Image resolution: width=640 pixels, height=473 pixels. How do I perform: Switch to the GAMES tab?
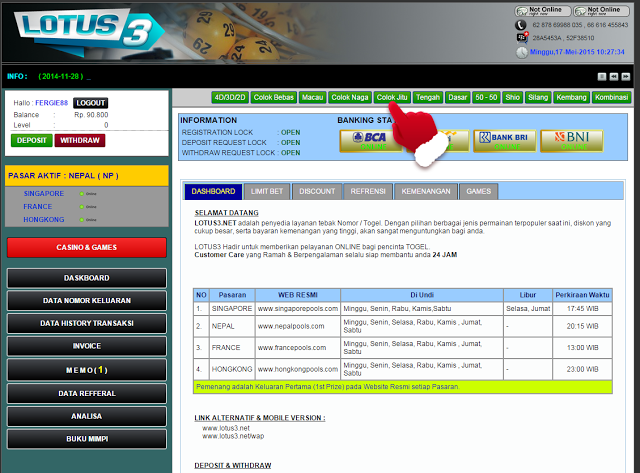point(479,191)
